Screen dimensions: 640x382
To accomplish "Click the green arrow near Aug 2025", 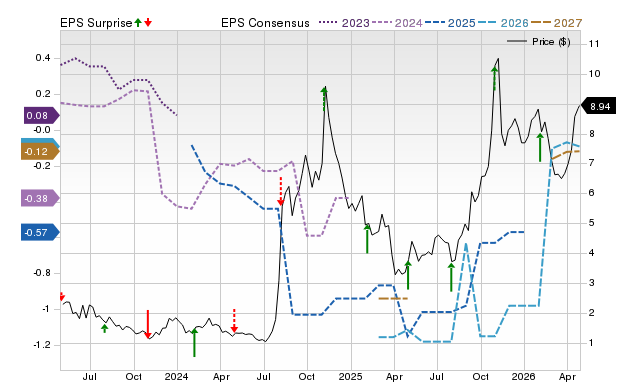I will pos(451,277).
